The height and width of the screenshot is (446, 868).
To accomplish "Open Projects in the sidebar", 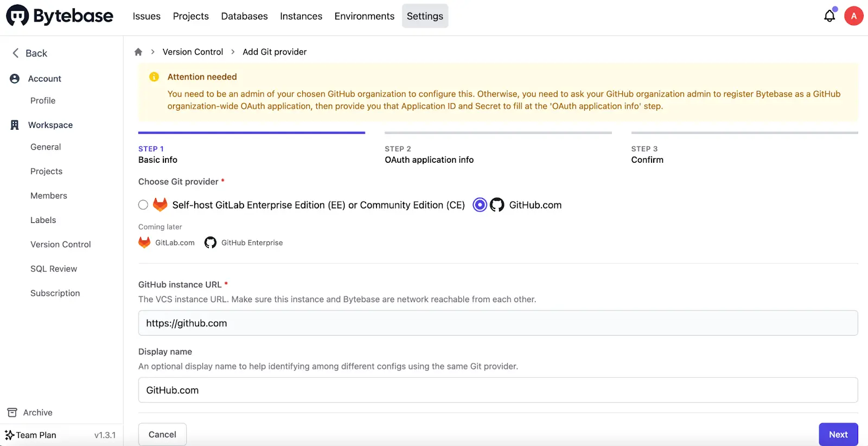I will click(47, 171).
